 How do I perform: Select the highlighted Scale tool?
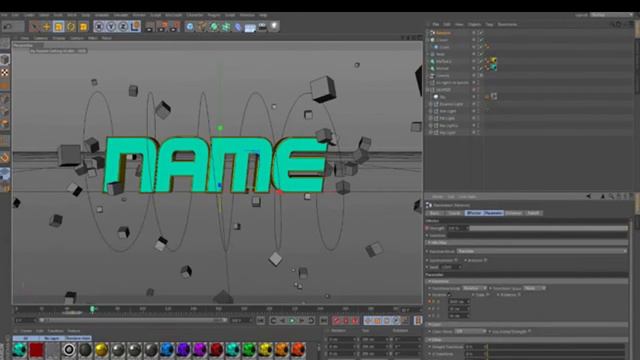pos(58,27)
